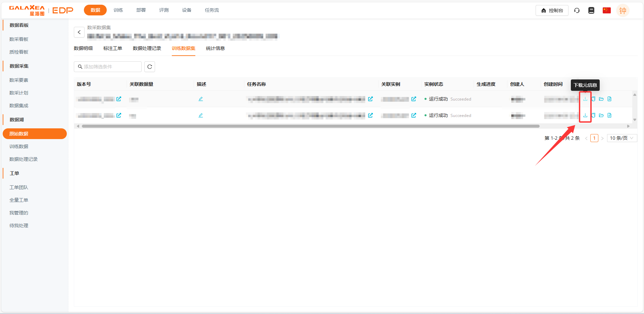Click download metadata icon in first row
This screenshot has height=314, width=644.
585,99
